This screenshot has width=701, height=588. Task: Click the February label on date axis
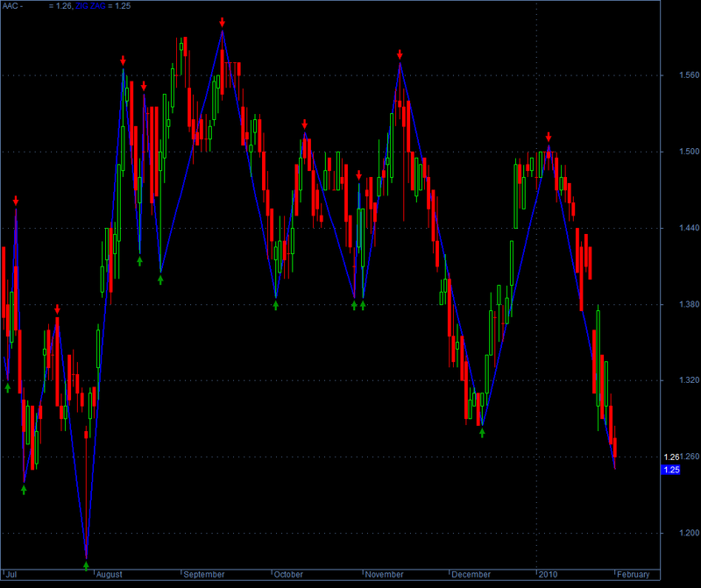(633, 575)
